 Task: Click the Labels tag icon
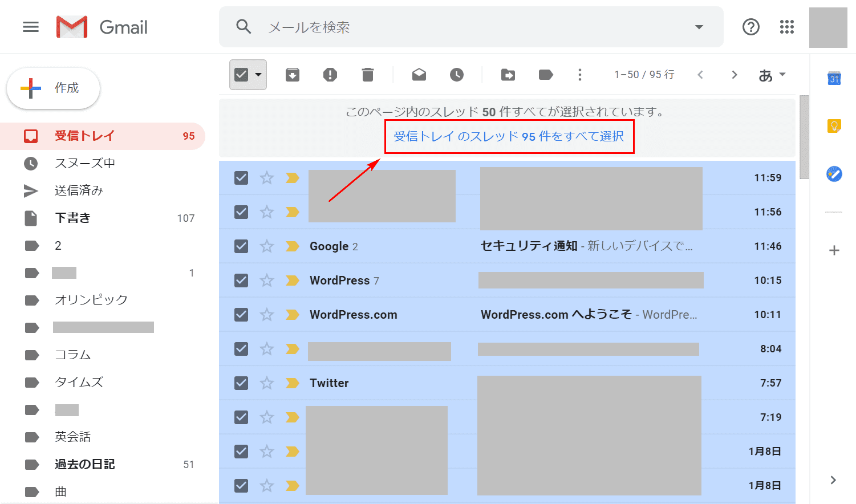546,75
